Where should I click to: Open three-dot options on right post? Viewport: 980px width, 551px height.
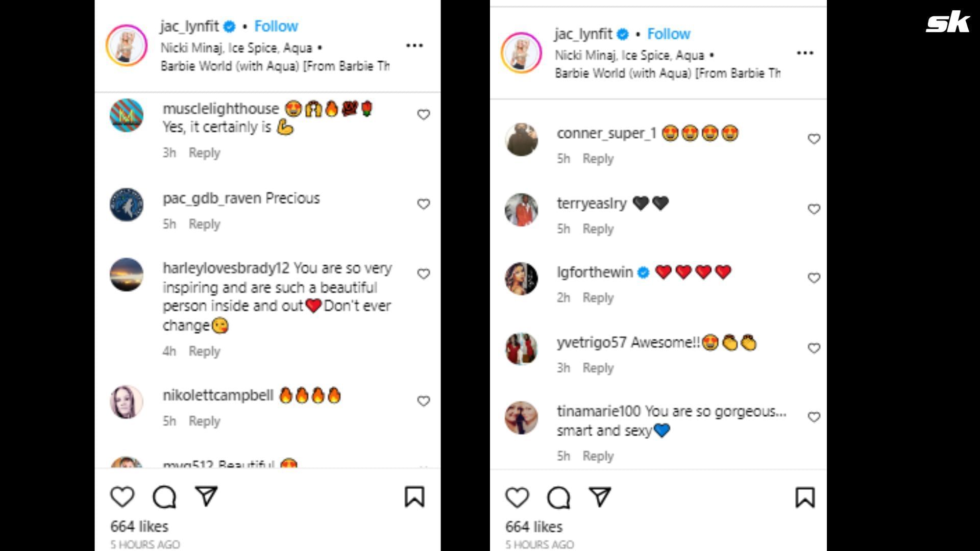805,53
